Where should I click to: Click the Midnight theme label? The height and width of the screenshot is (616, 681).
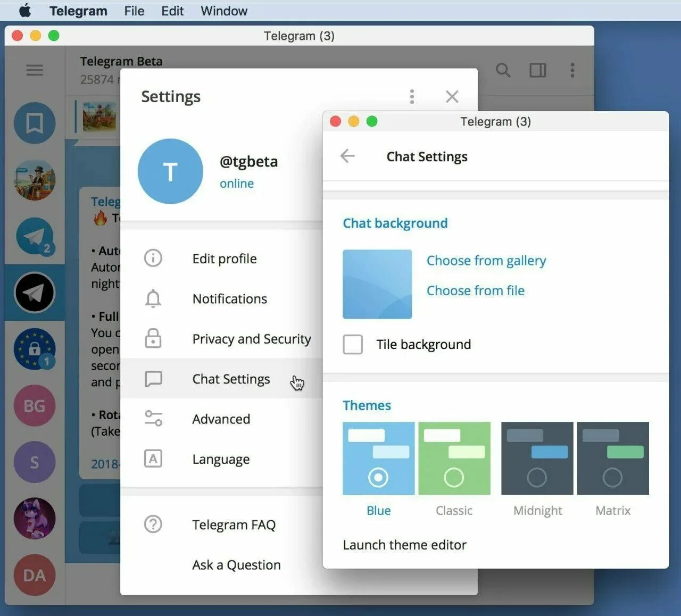537,511
